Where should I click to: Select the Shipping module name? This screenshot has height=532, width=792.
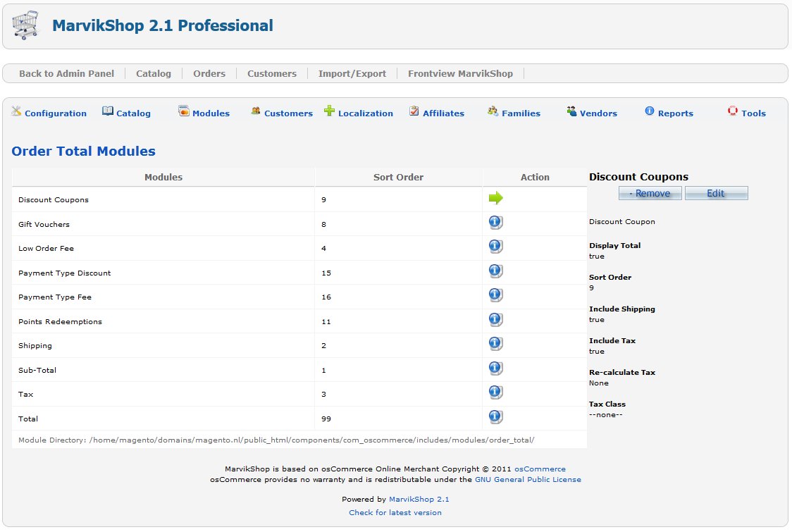pyautogui.click(x=35, y=346)
